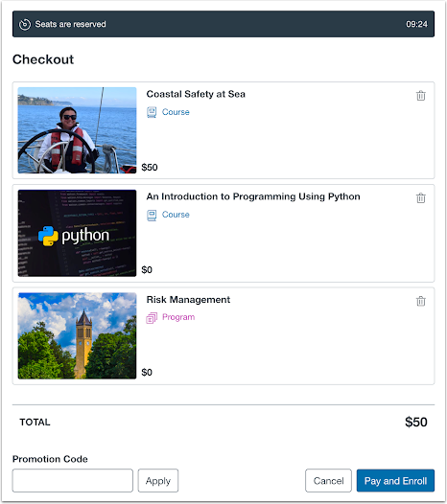This screenshot has width=447, height=504.
Task: Click the reserved seats timer clock icon
Action: coord(25,24)
